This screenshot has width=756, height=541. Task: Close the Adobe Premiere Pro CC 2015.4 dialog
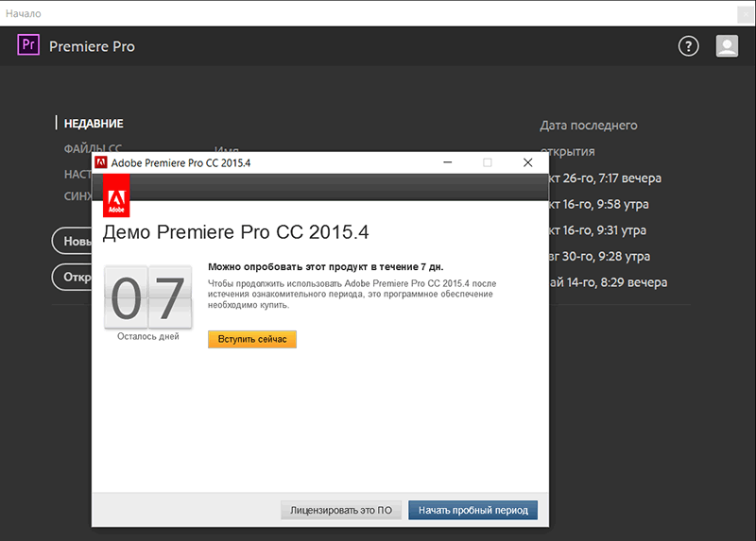[x=528, y=162]
